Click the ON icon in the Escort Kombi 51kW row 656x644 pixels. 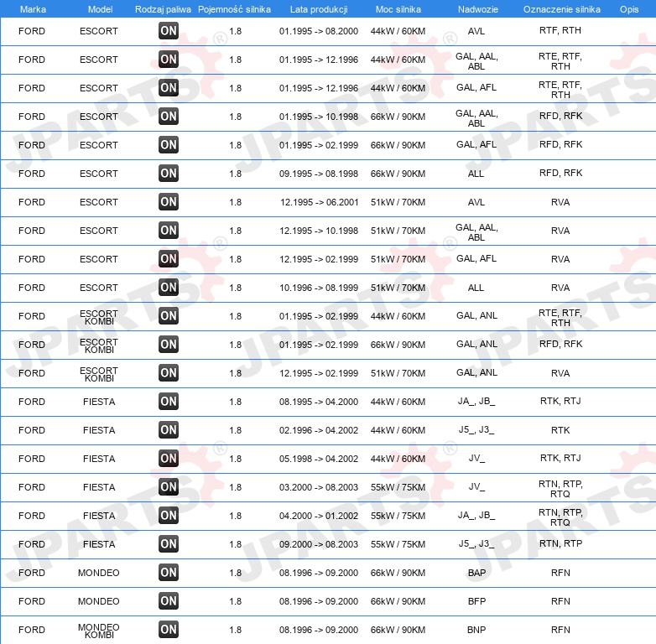pos(169,372)
